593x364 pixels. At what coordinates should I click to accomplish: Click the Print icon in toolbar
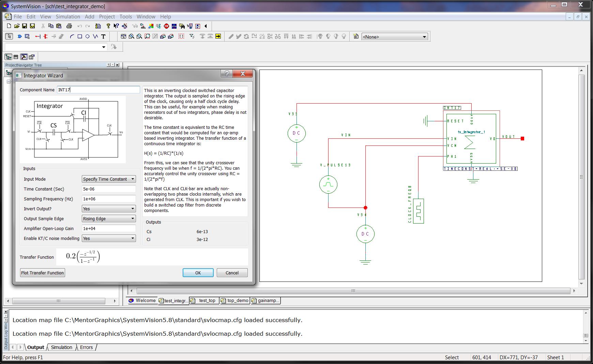click(69, 26)
